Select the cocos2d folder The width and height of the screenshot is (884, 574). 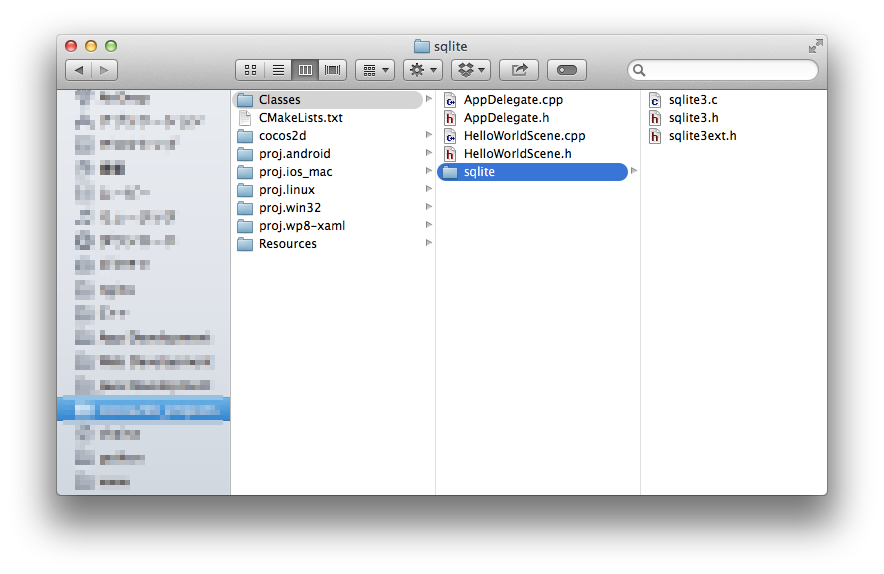click(327, 136)
